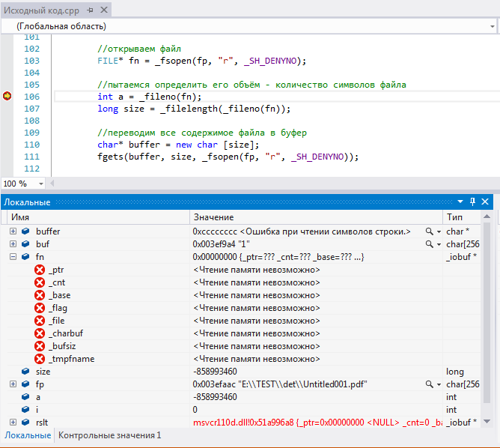Screen dimensions: 500x448
Task: Click the breakpoint marker at line 106
Action: [x=7, y=97]
